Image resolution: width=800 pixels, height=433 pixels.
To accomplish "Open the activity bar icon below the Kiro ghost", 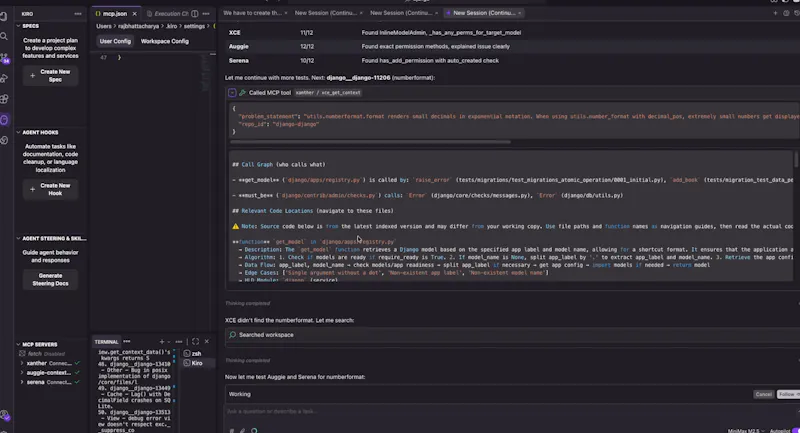I will [x=4, y=140].
